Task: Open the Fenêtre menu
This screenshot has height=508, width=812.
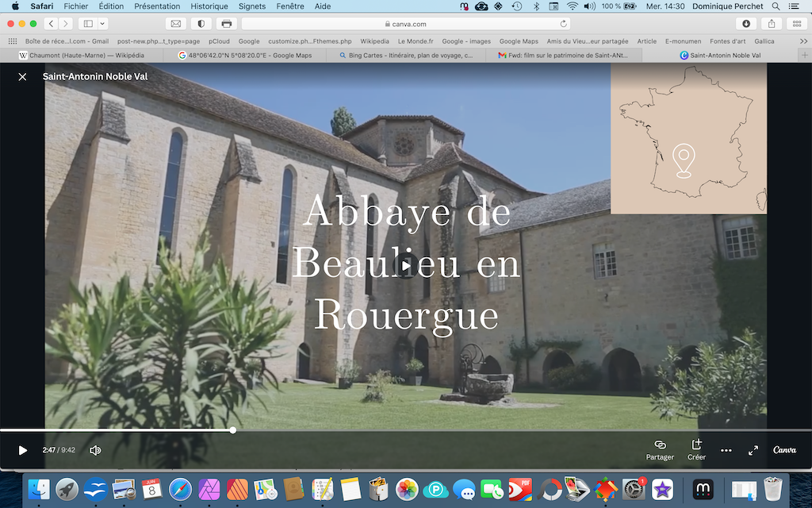Action: click(290, 6)
